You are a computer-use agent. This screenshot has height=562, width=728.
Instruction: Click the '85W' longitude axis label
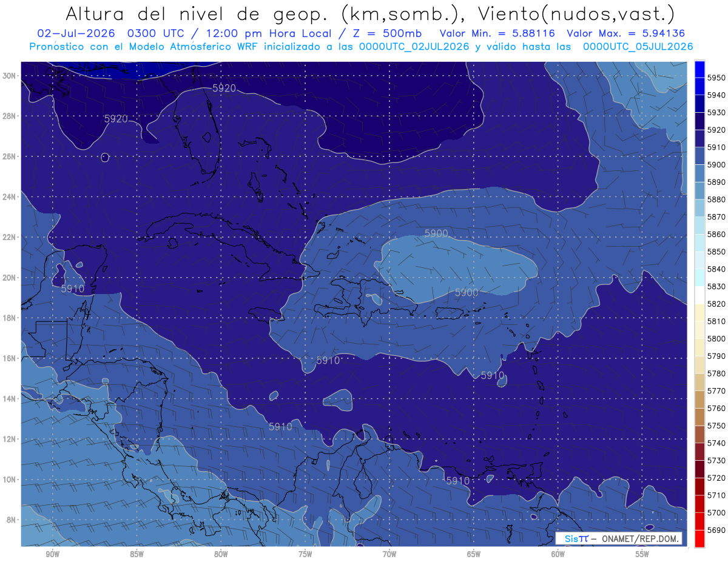point(136,554)
